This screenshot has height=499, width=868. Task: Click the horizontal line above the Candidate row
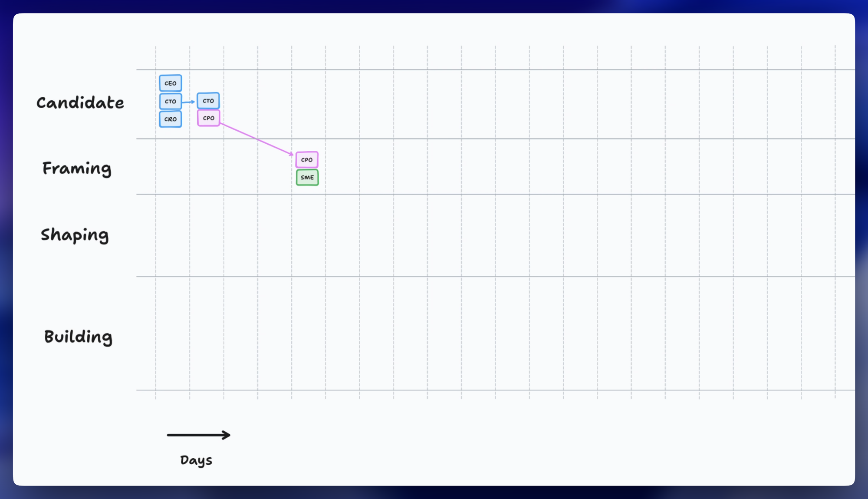[x=477, y=69]
